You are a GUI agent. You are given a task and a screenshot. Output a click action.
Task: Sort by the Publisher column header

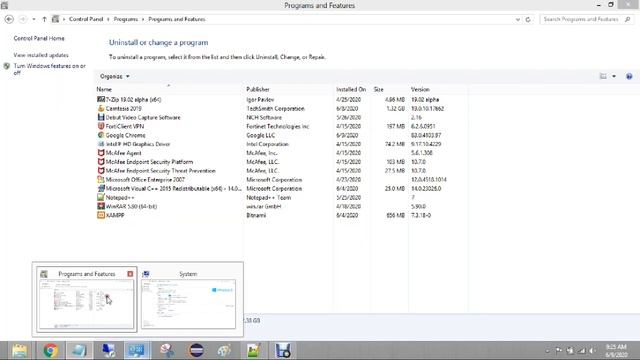tap(258, 89)
